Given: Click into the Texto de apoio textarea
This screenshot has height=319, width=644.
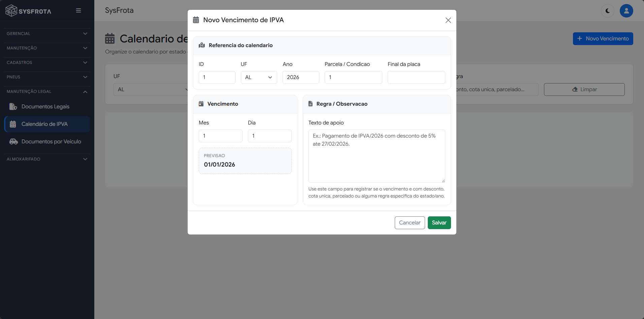Looking at the screenshot, I should point(377,156).
